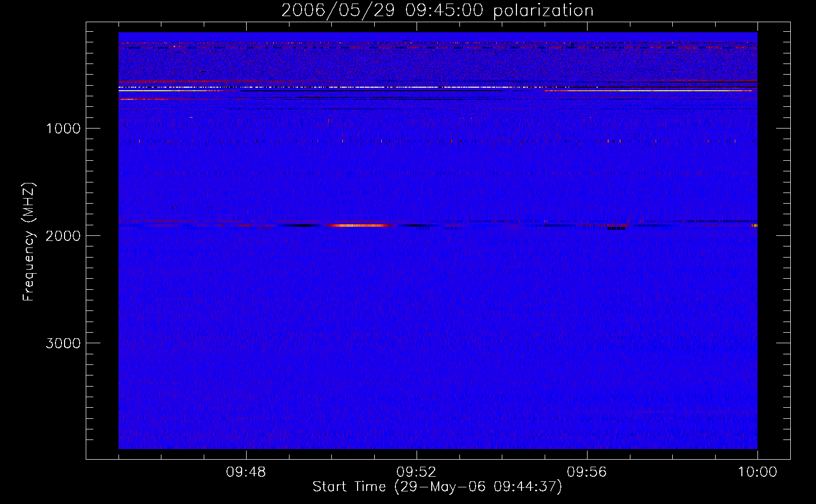Screen dimensions: 816x504
Task: Click the 1000 frequency tick label
Action: coord(64,129)
